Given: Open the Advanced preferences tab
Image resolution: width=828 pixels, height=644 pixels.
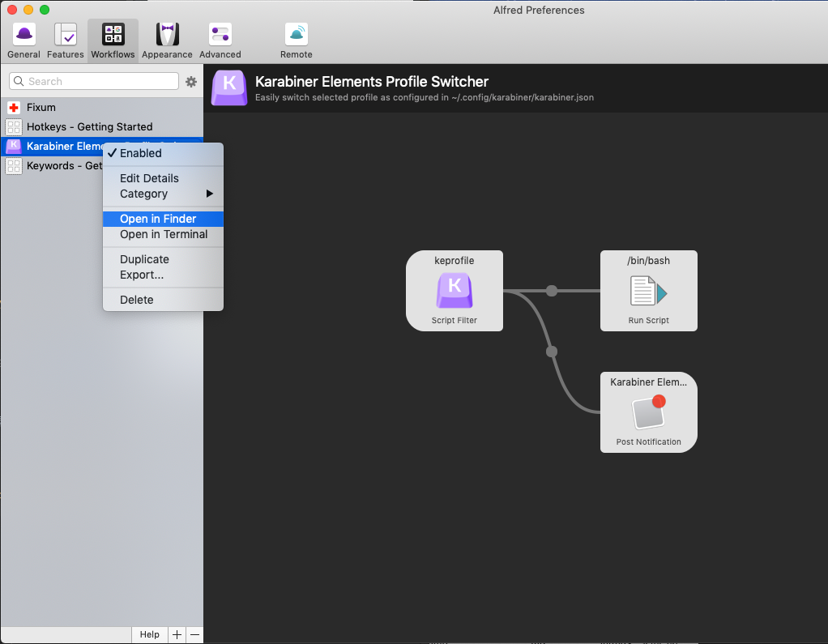Looking at the screenshot, I should tap(220, 41).
